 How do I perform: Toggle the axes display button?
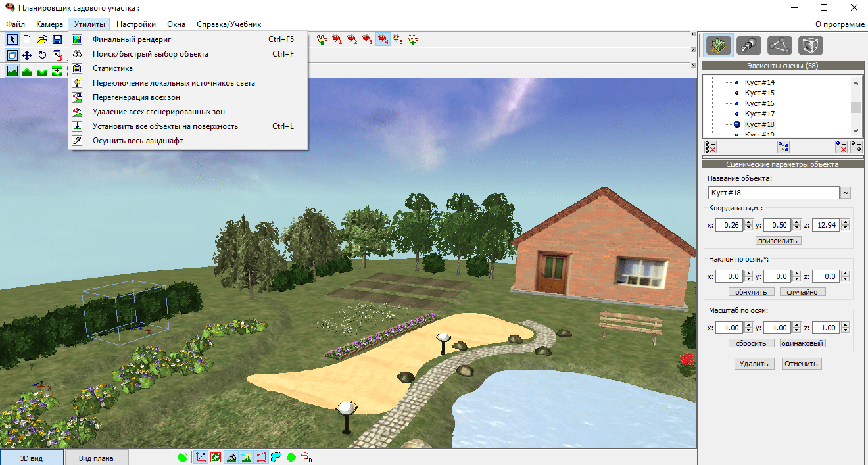pyautogui.click(x=201, y=457)
